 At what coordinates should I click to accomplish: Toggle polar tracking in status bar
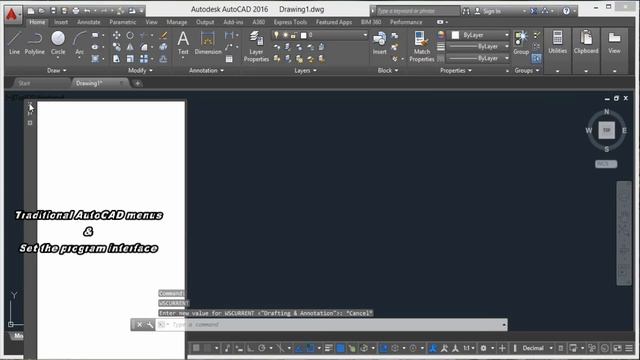tap(262, 348)
